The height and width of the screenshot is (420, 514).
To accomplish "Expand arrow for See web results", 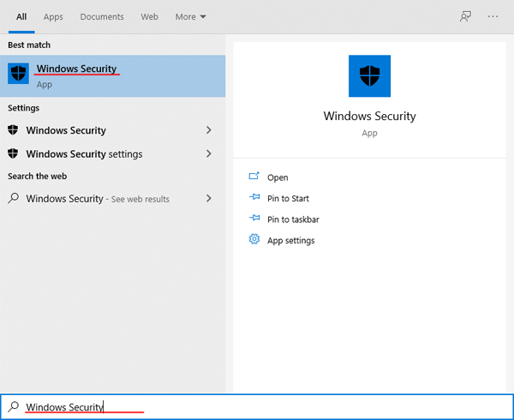I will 208,198.
